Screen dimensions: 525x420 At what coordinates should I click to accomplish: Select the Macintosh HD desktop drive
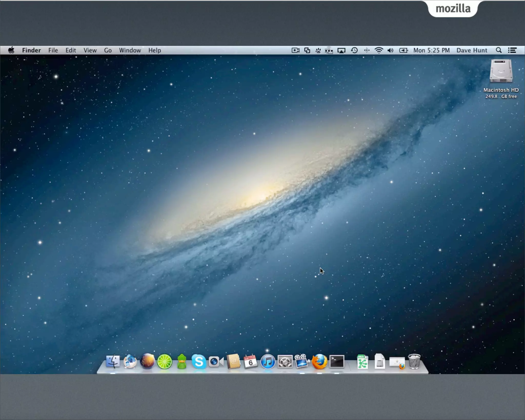501,72
